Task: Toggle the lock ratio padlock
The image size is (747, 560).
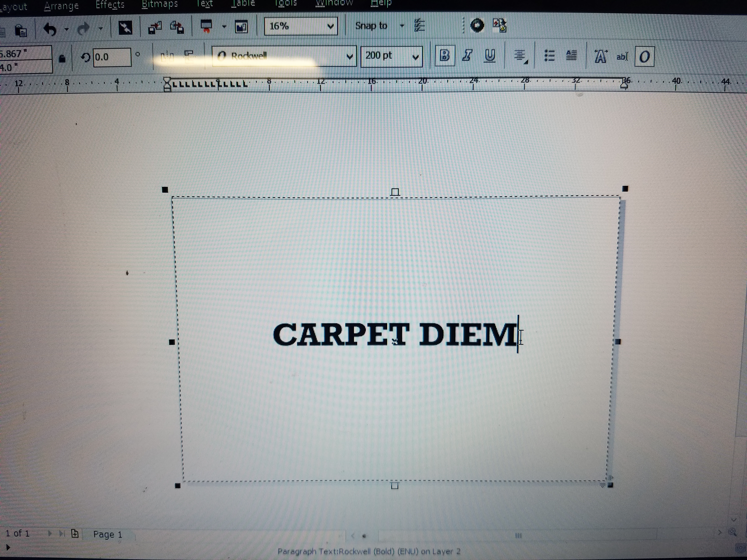Action: pos(62,59)
